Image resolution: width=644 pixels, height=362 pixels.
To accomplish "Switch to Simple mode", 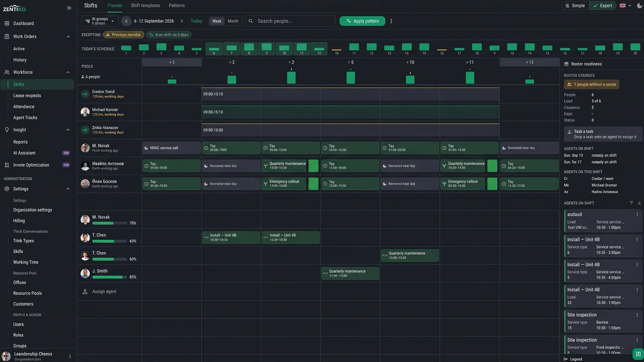I will [x=575, y=6].
